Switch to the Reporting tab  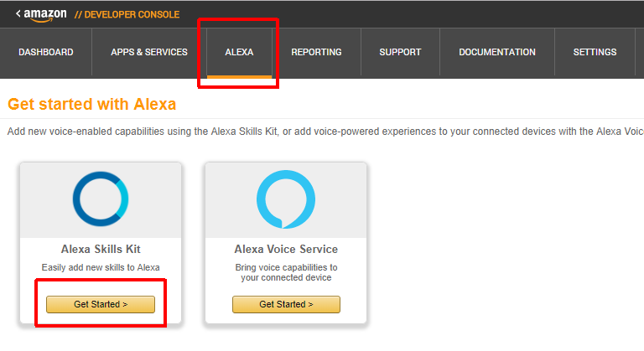click(x=316, y=52)
